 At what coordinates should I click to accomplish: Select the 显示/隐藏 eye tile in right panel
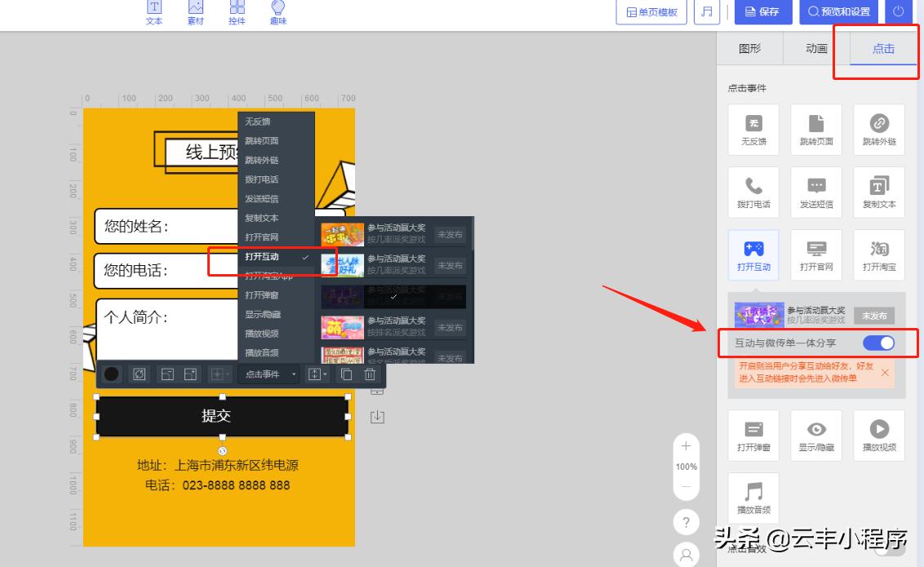click(x=816, y=436)
